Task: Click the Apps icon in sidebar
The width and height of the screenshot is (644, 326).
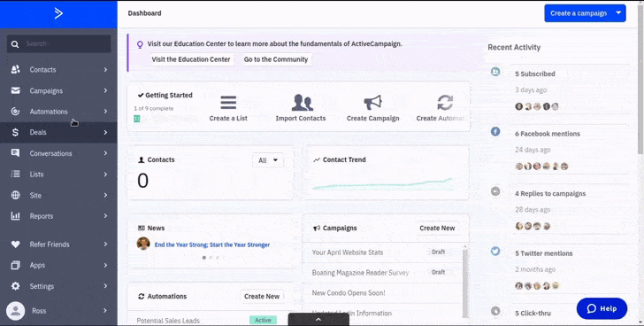Action: click(16, 265)
